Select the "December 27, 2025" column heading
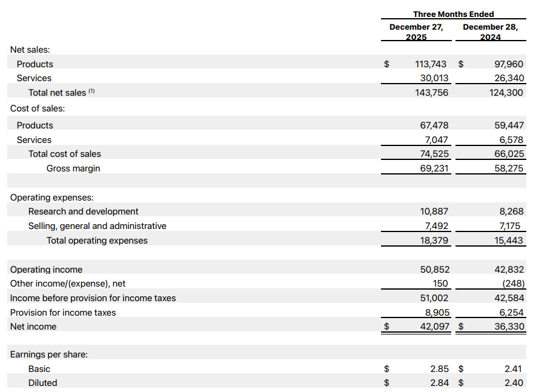Screen dimensions: 533x392 point(416,32)
